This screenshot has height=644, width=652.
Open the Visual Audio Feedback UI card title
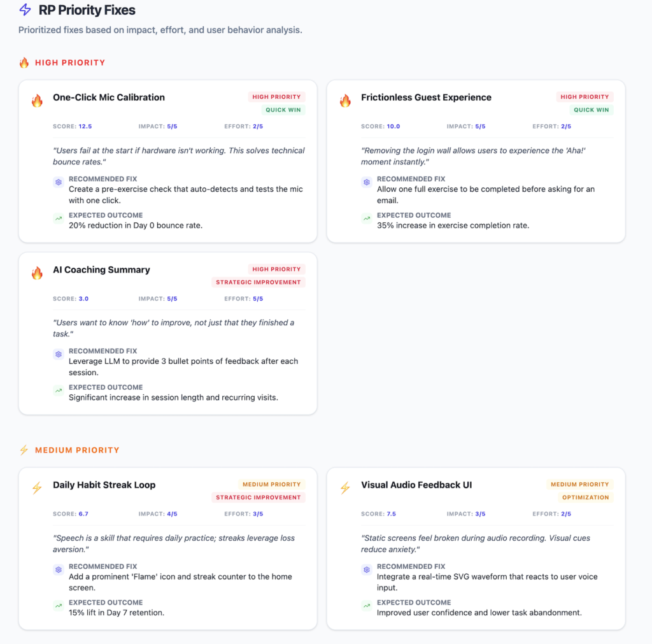pyautogui.click(x=416, y=485)
